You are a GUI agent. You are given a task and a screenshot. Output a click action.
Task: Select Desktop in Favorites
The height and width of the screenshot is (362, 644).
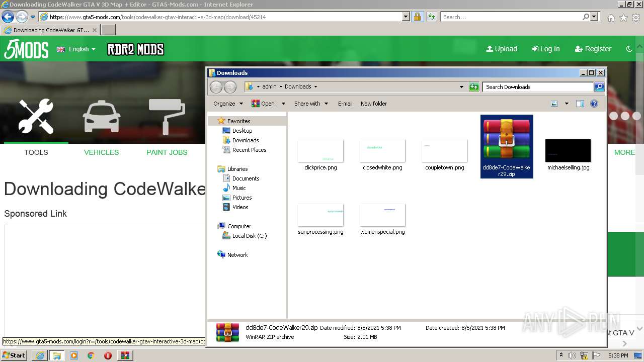coord(242,131)
